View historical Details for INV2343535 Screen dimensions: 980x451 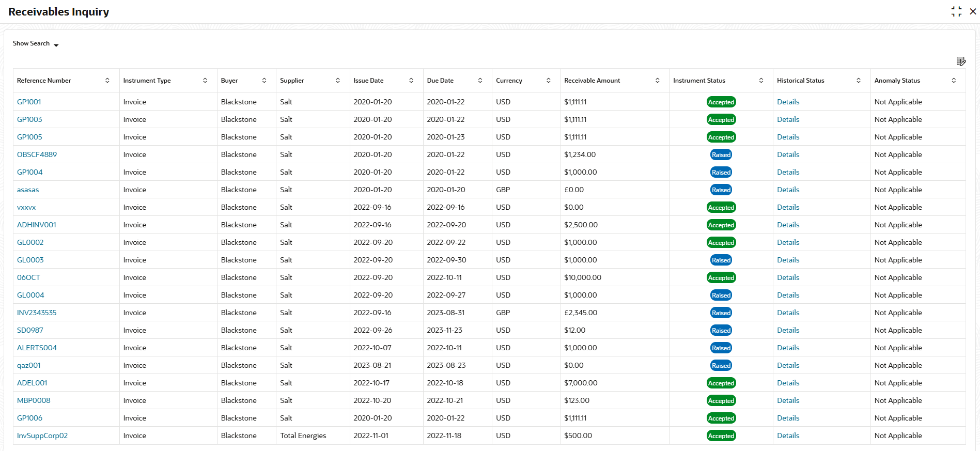coord(788,313)
